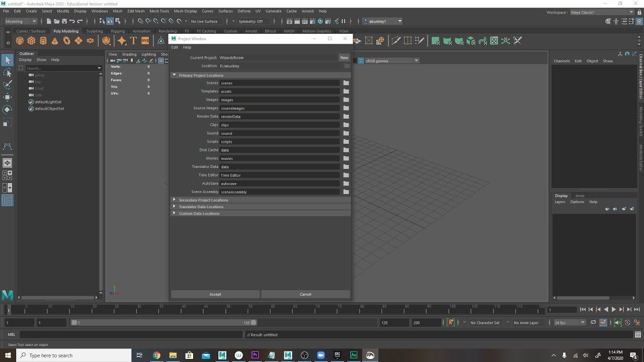Pick the Paint selection tool
Screen dimensions: 644x362
(x=8, y=85)
